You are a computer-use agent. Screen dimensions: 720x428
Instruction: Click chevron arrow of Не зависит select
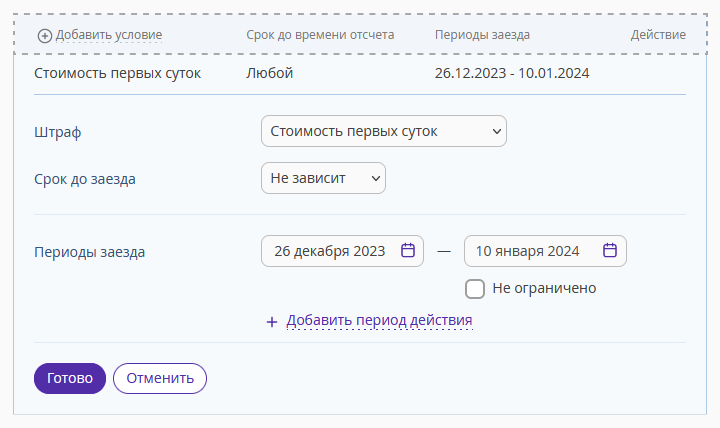pos(376,178)
